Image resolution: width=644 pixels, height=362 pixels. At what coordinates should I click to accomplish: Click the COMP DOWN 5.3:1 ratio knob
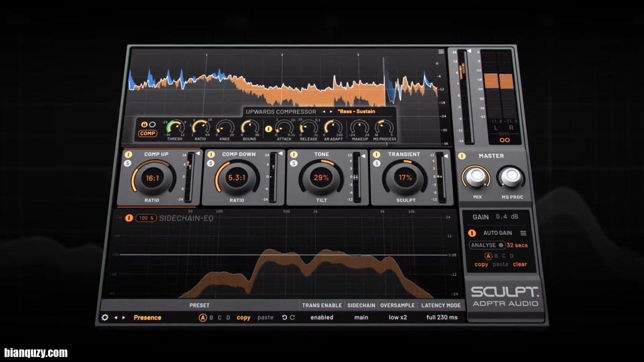(237, 178)
